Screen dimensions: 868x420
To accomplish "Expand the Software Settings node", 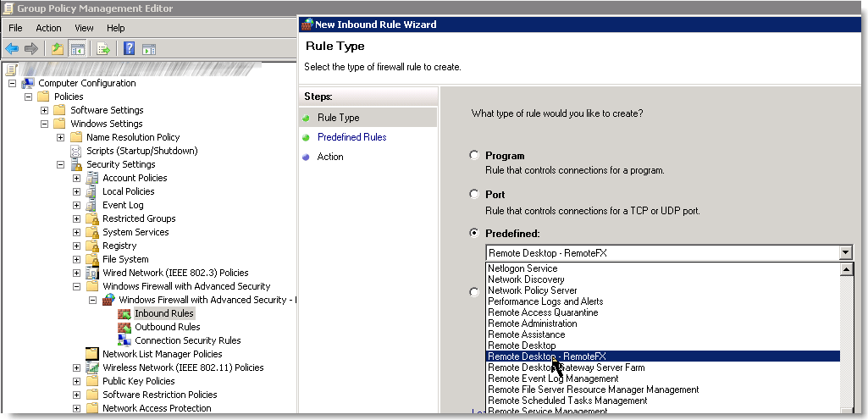I will [45, 110].
